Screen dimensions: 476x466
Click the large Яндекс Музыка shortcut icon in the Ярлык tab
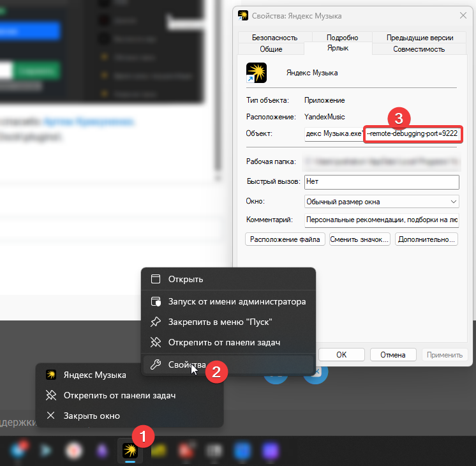click(257, 73)
